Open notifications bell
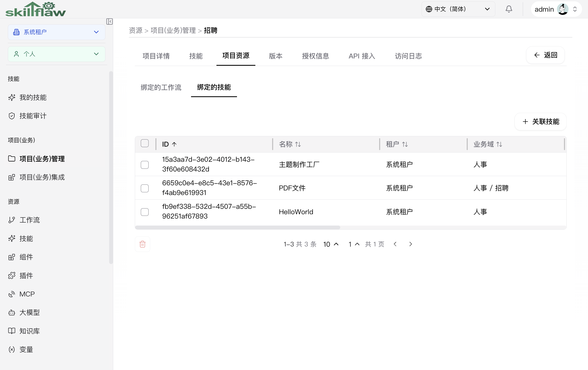 click(509, 9)
